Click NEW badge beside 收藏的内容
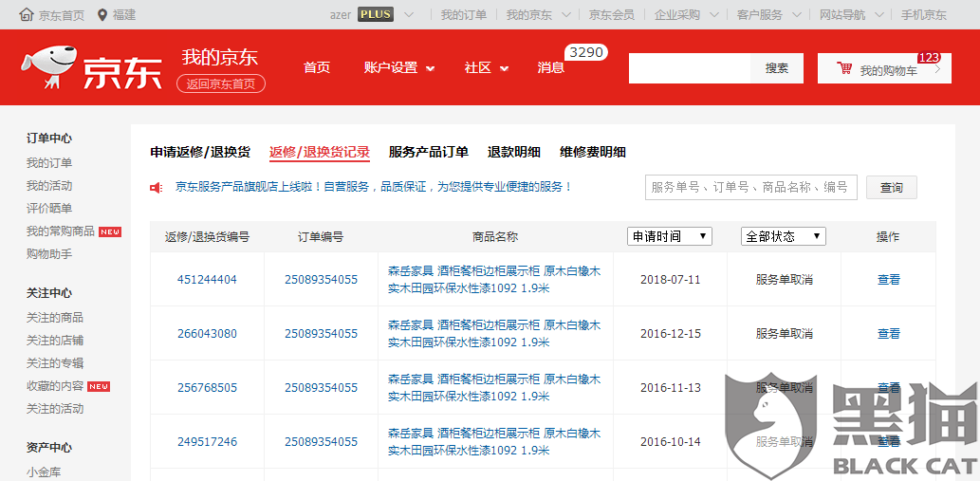Image resolution: width=980 pixels, height=481 pixels. 98,387
